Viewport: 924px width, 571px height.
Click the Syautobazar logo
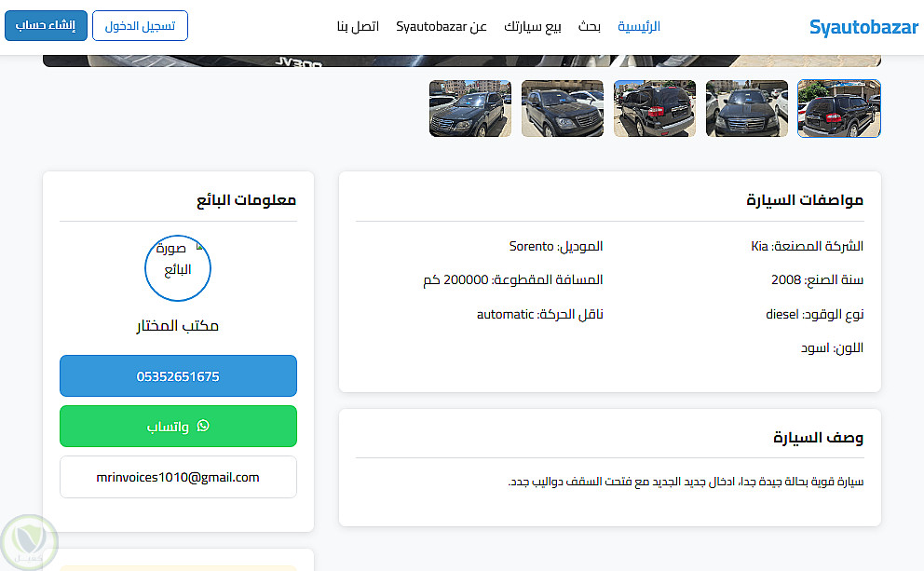pyautogui.click(x=863, y=27)
